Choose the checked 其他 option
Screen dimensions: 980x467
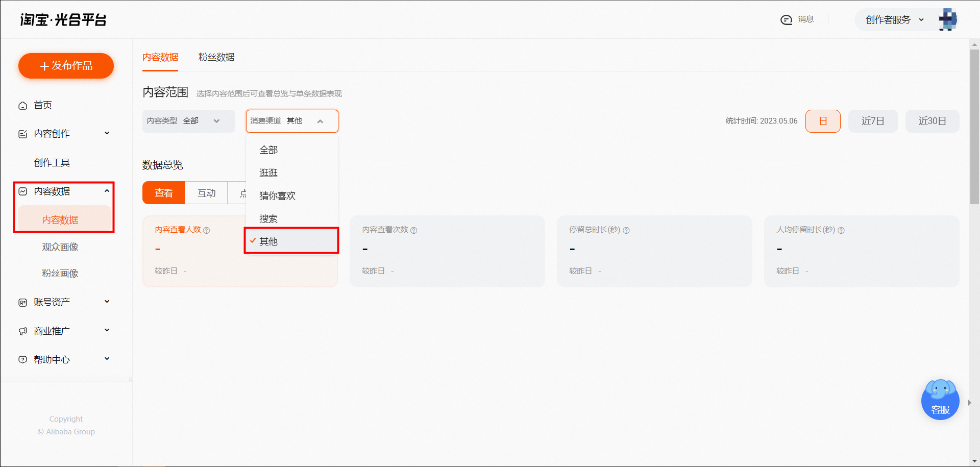(292, 241)
